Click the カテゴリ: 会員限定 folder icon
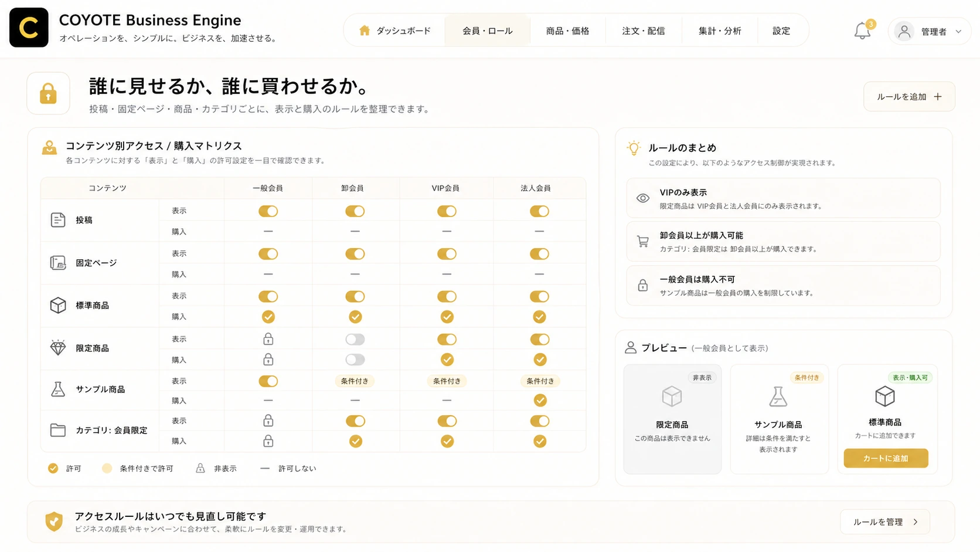The width and height of the screenshot is (980, 552). point(58,430)
